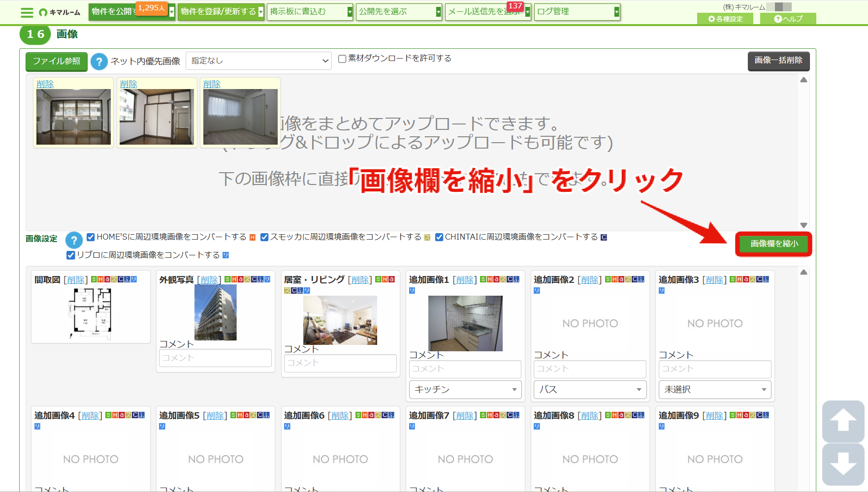Screen dimensions: 868x492
Task: Expand ログ管理 menu arrow
Action: [617, 12]
